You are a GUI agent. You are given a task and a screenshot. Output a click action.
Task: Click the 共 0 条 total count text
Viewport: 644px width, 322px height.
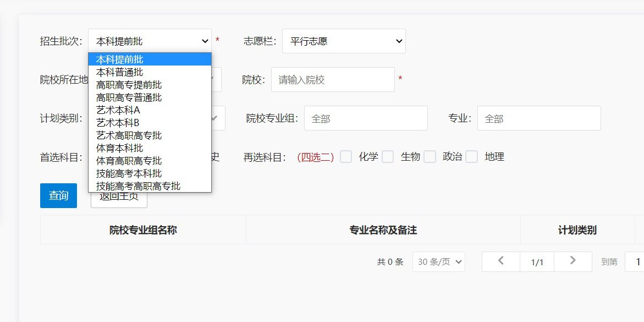[390, 262]
